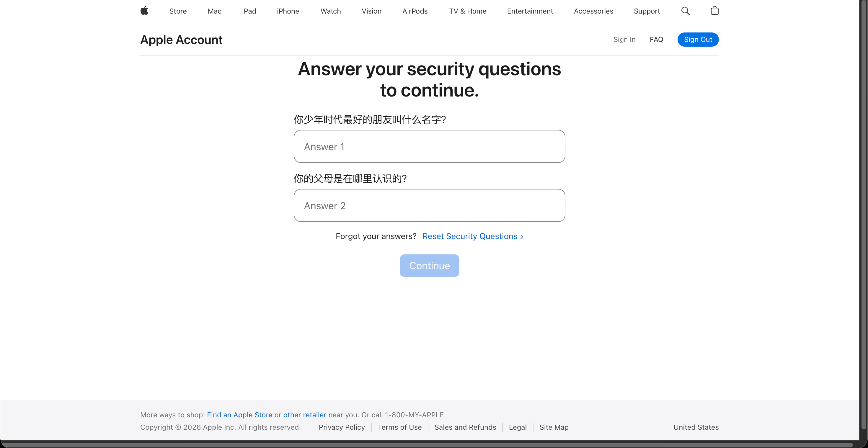Open the iPhone menu
Image resolution: width=868 pixels, height=448 pixels.
(x=288, y=11)
